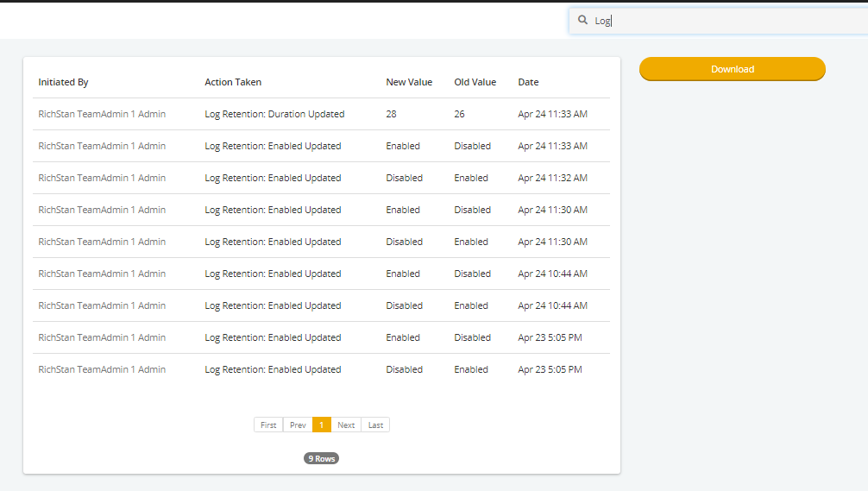Screen dimensions: 868x491
Task: Sort by Date column header
Action: click(x=528, y=82)
